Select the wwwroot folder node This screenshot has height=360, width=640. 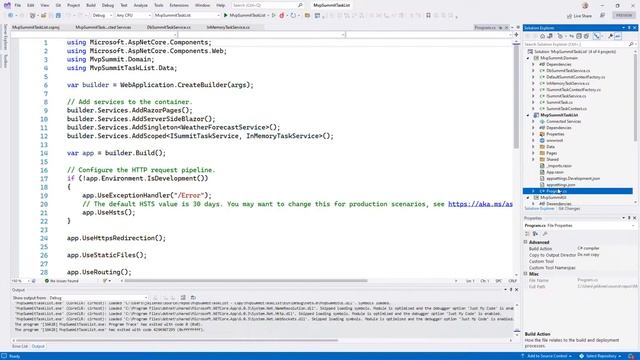coord(554,140)
